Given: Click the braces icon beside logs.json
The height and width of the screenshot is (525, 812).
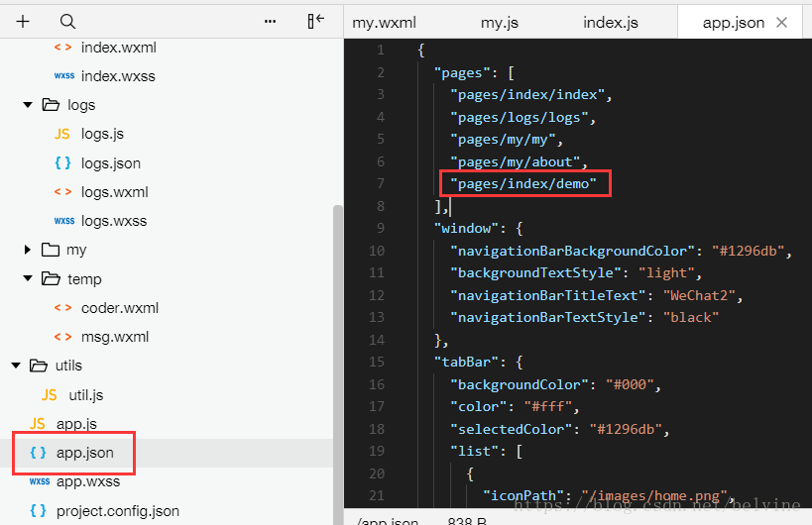Looking at the screenshot, I should (x=62, y=162).
